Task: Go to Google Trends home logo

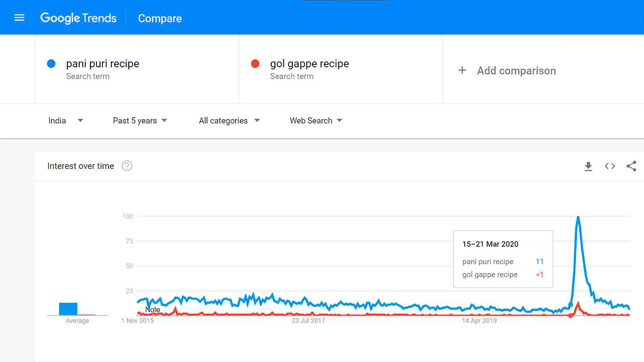Action: (78, 18)
